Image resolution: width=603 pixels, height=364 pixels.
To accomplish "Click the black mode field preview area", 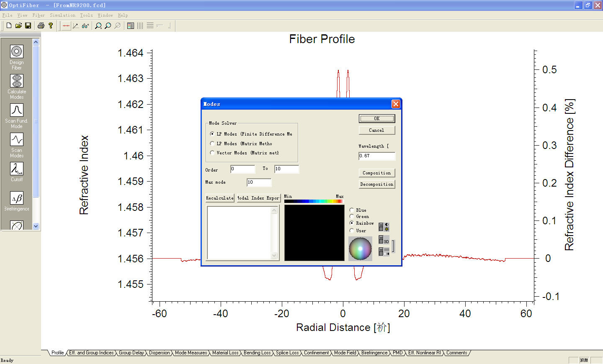I will click(x=314, y=233).
